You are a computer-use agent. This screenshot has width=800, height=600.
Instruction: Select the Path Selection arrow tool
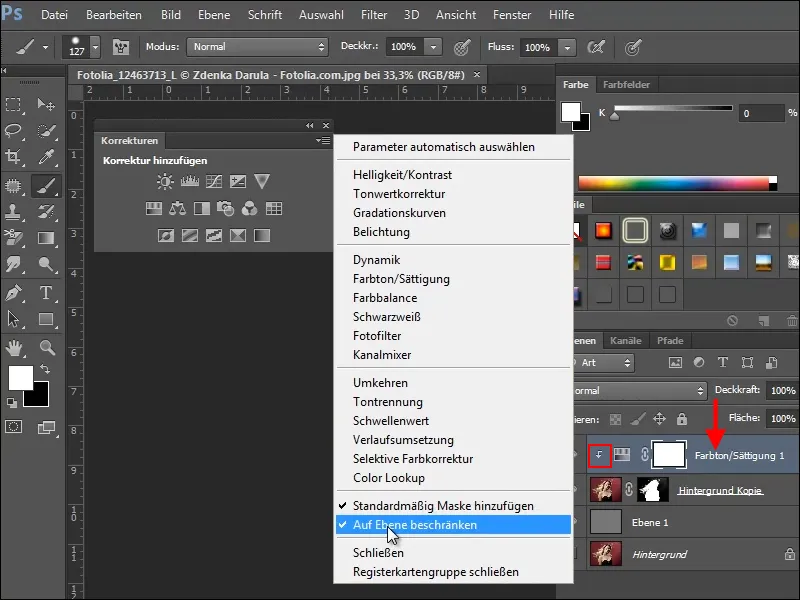point(13,319)
